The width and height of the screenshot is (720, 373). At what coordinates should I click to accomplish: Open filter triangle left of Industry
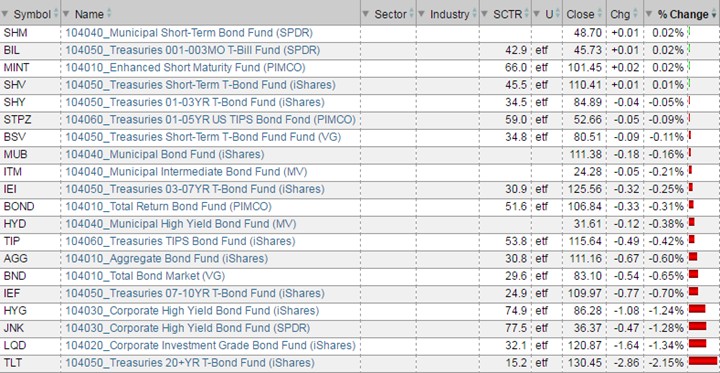click(421, 14)
